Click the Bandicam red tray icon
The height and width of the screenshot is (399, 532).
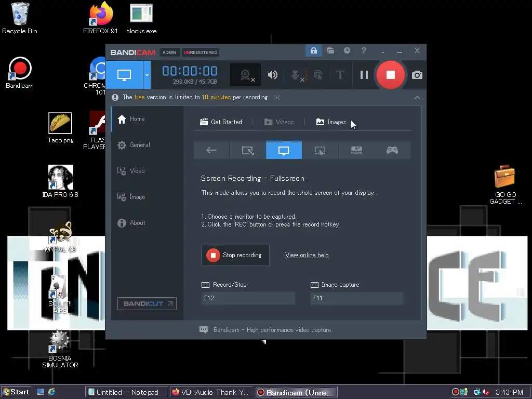[x=456, y=392]
